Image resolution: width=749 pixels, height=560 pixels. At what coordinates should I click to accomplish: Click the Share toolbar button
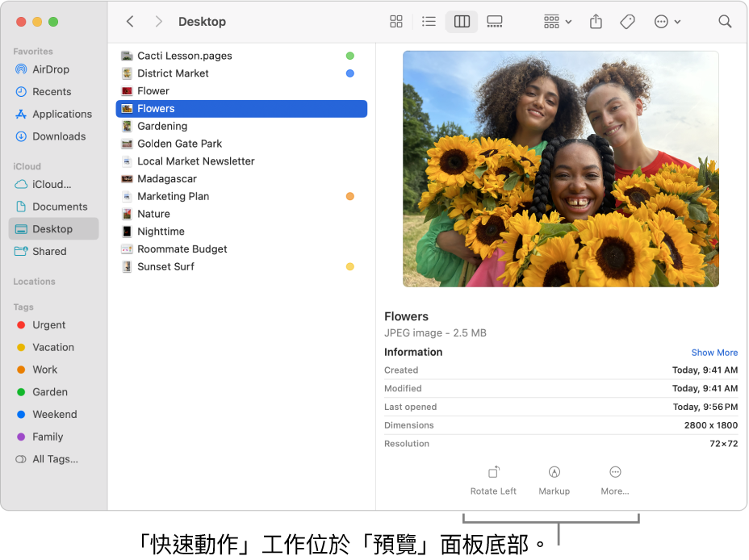tap(596, 22)
